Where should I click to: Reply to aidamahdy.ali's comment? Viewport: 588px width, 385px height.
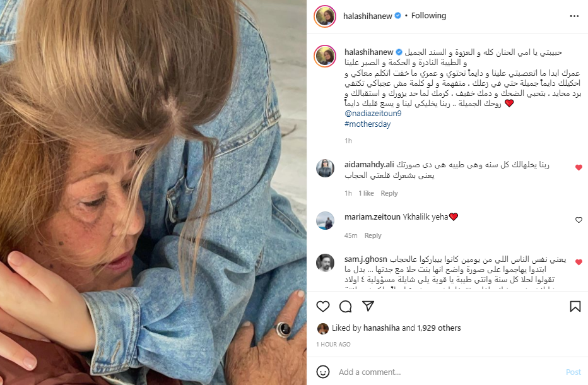click(x=389, y=193)
